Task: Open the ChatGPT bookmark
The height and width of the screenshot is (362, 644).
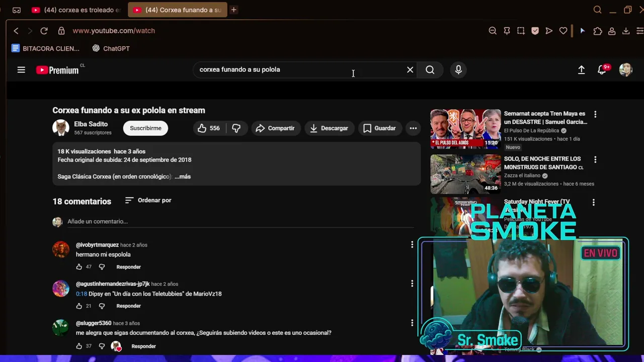Action: click(x=111, y=49)
